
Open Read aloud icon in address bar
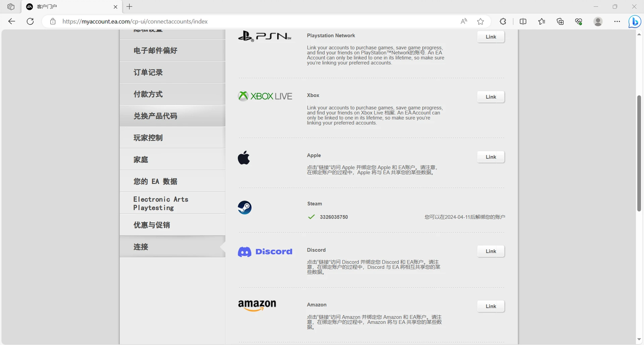(464, 22)
